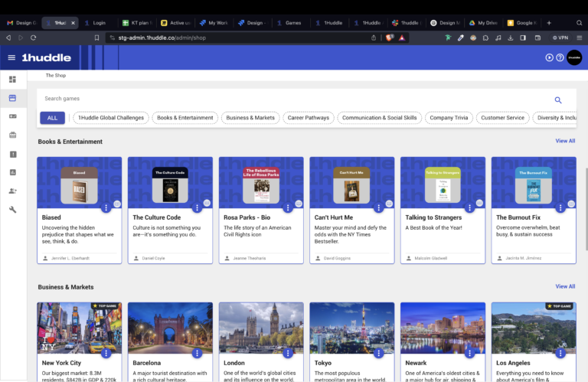Click View All for Business & Markets
Screen dimensions: 588x382
pos(565,286)
